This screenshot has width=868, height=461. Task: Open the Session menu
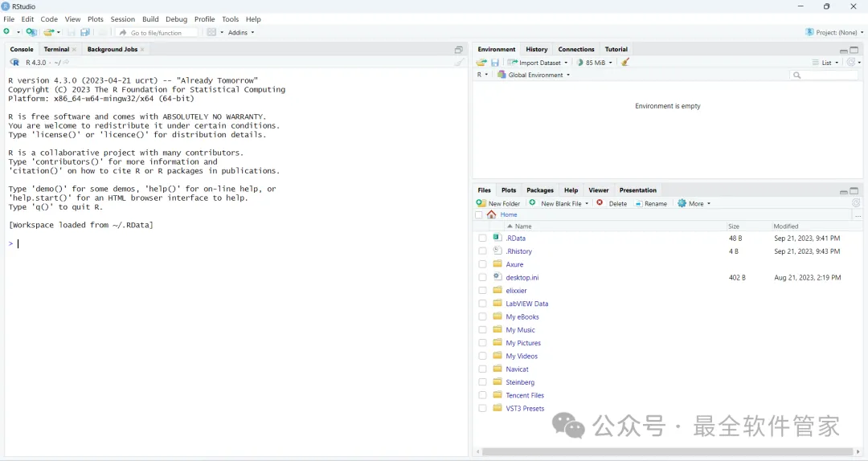pos(122,18)
